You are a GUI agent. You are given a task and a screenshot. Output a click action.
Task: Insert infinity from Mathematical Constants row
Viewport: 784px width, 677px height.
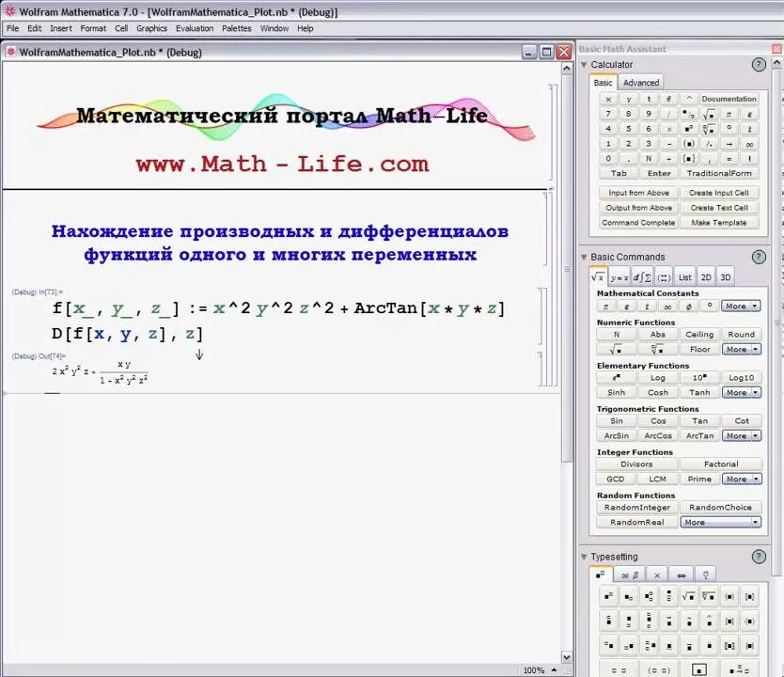pos(667,306)
